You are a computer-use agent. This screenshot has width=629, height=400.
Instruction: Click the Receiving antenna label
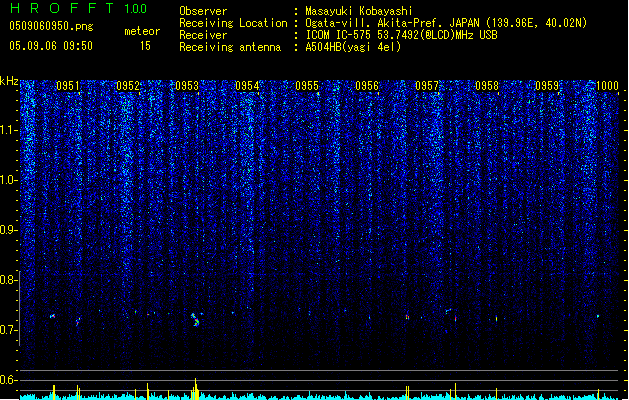pyautogui.click(x=230, y=47)
